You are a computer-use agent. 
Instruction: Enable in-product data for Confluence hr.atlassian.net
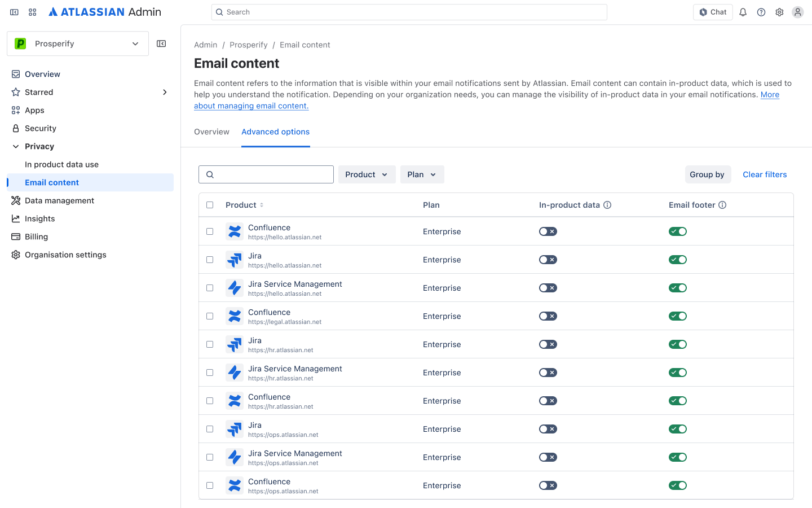coord(548,401)
